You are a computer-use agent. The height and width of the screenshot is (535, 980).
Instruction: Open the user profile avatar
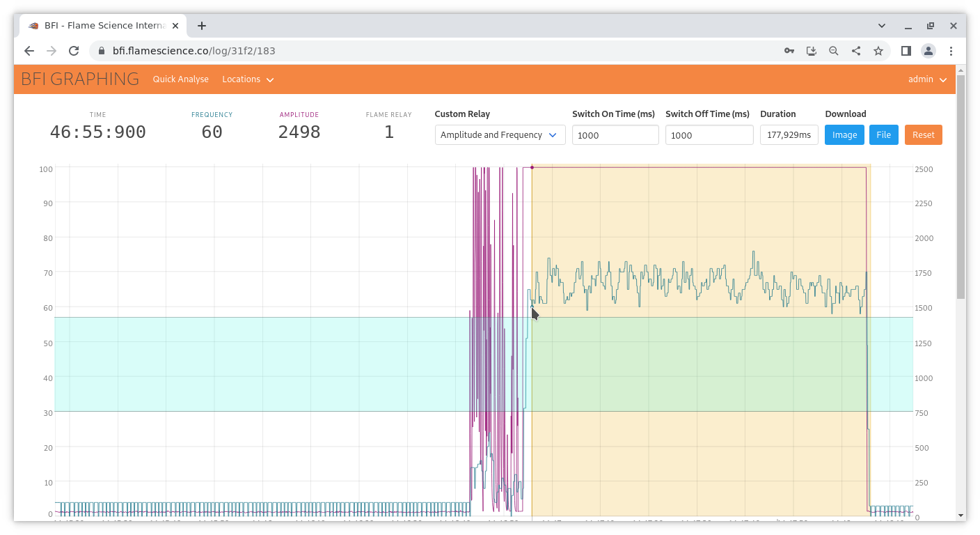tap(928, 51)
